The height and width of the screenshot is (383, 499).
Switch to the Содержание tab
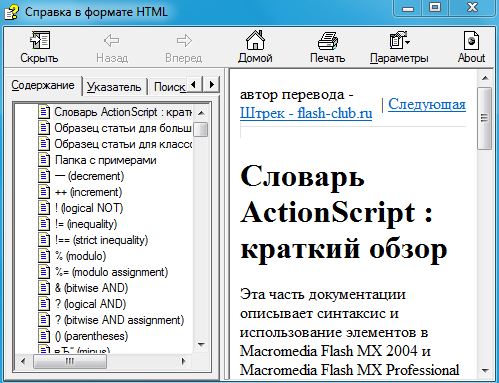[x=43, y=85]
